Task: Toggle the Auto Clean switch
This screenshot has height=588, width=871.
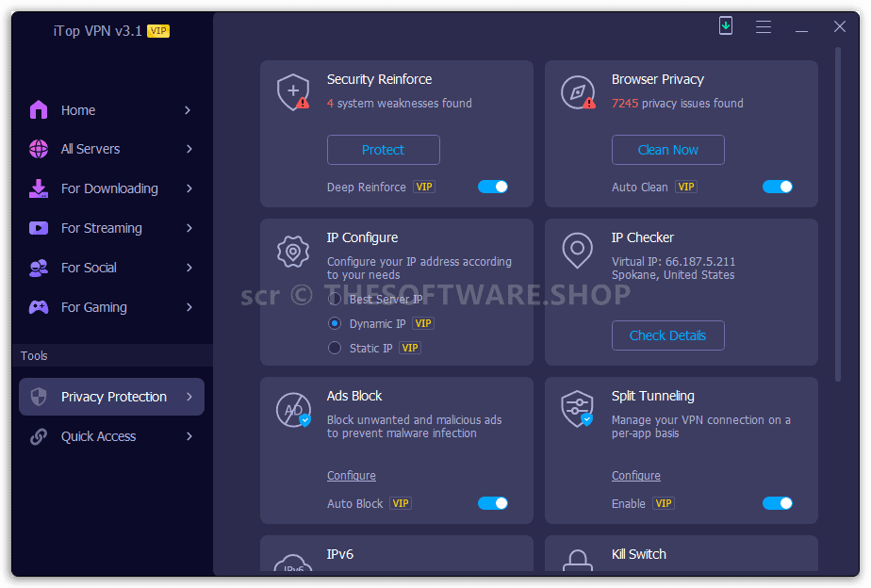Action: pos(777,188)
